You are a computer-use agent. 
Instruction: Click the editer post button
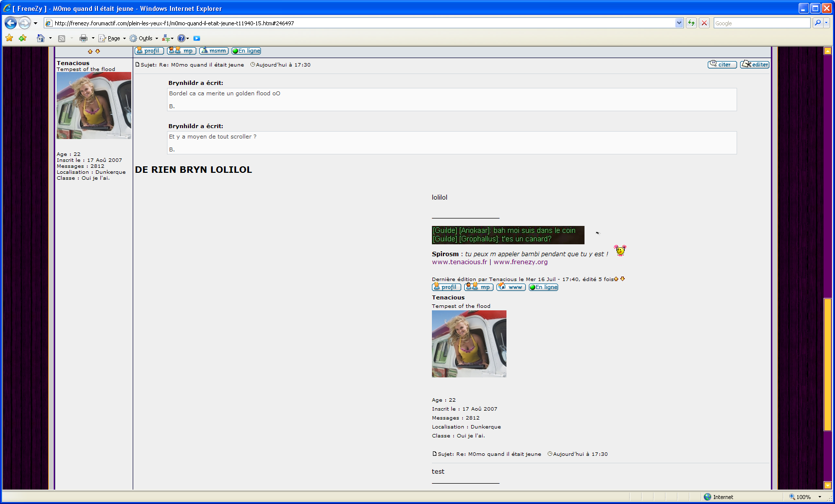pos(754,65)
